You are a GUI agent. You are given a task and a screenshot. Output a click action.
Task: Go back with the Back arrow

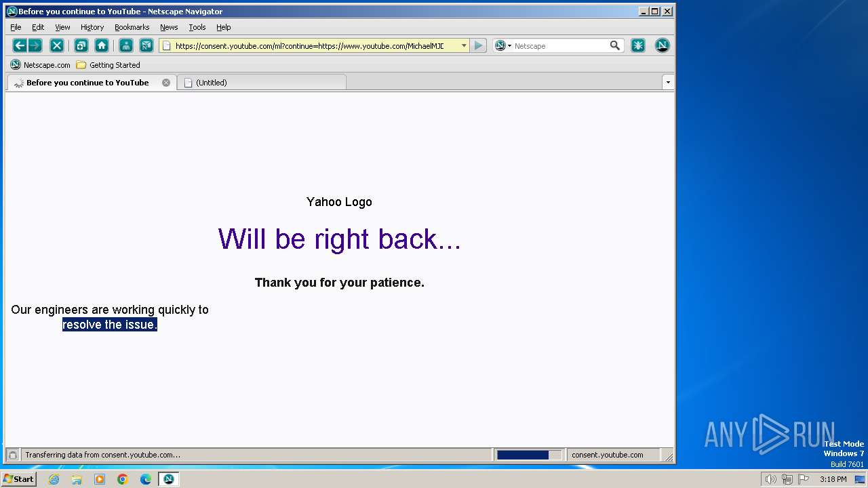coord(20,45)
